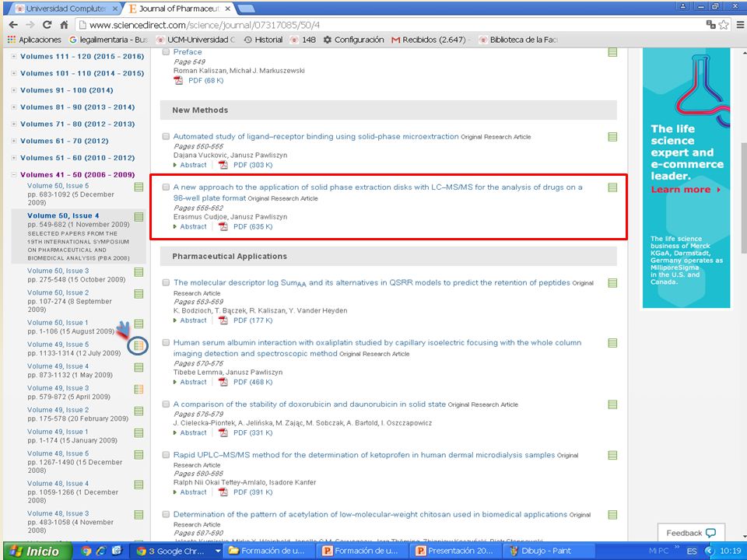Viewport: 747px width, 560px height.
Task: Open PDF icon sized 177 K
Action: (x=223, y=320)
